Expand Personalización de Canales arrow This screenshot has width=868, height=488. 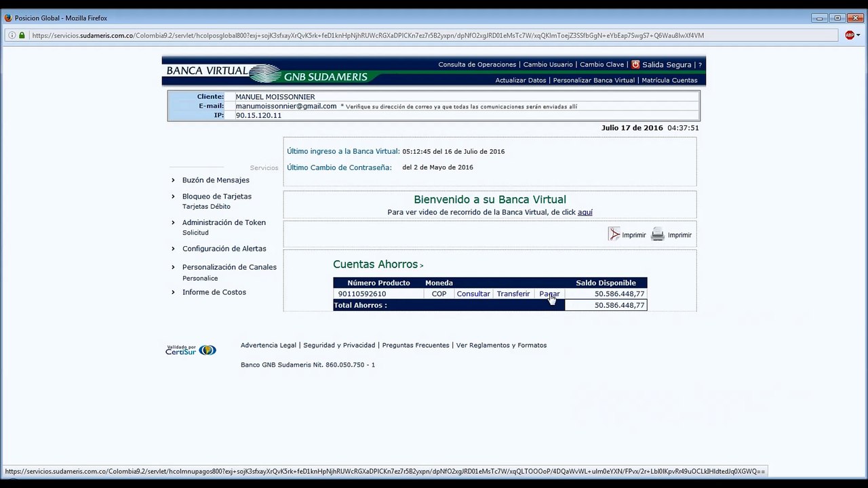(173, 267)
